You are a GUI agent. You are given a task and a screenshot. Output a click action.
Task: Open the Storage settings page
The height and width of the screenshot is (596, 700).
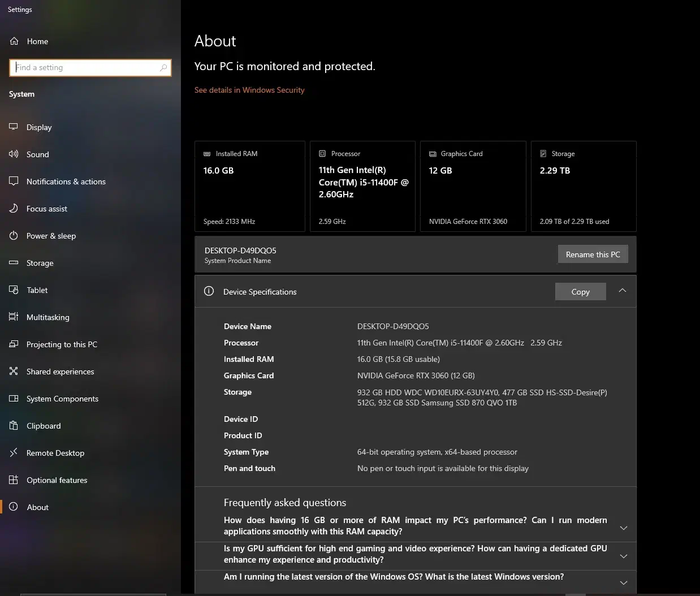pos(40,263)
